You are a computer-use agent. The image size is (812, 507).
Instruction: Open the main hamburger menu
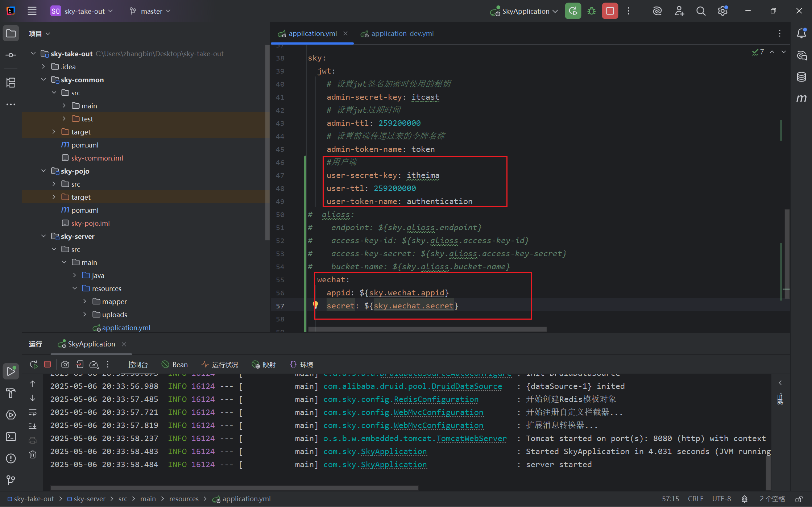click(x=32, y=11)
